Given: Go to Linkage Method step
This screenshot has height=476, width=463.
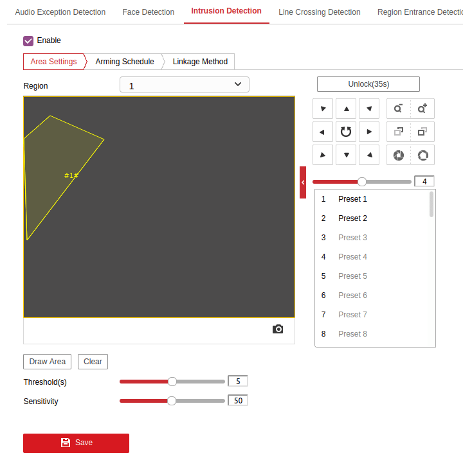Looking at the screenshot, I should (x=200, y=62).
